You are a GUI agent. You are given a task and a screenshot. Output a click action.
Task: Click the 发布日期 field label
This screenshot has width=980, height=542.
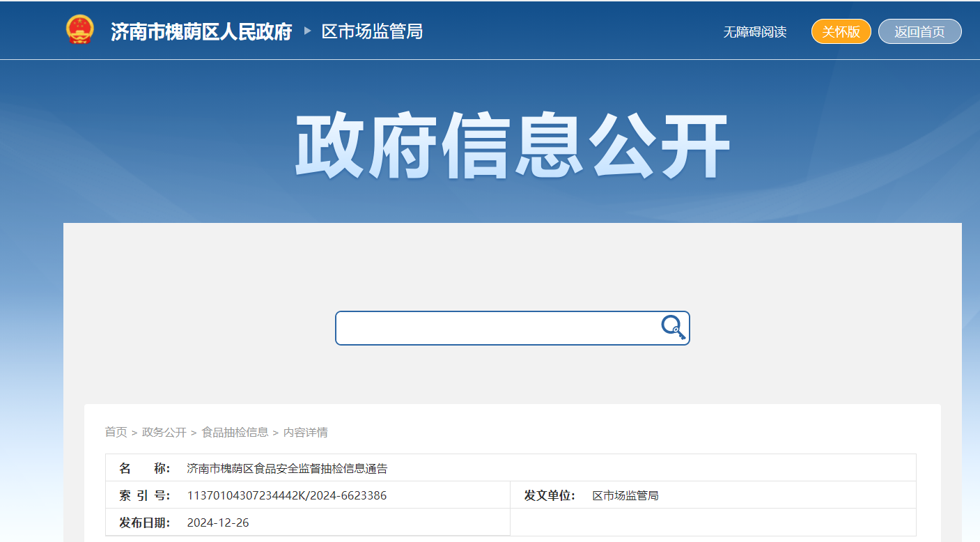click(144, 522)
